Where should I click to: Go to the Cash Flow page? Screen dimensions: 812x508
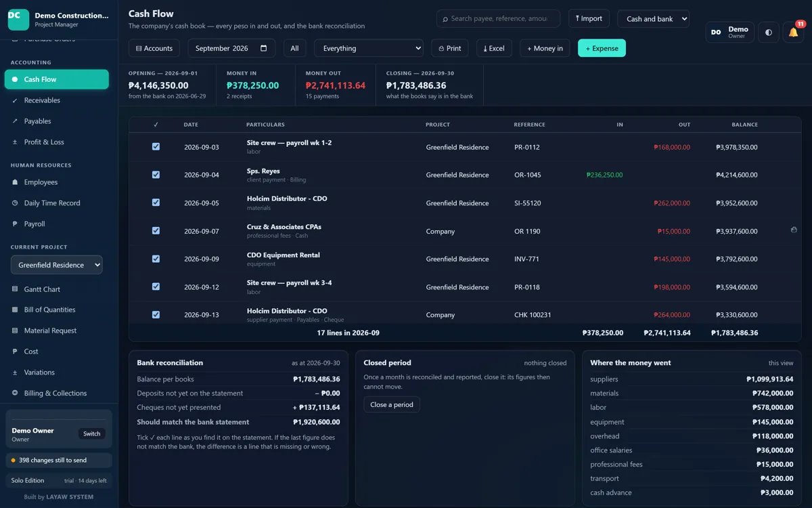57,79
